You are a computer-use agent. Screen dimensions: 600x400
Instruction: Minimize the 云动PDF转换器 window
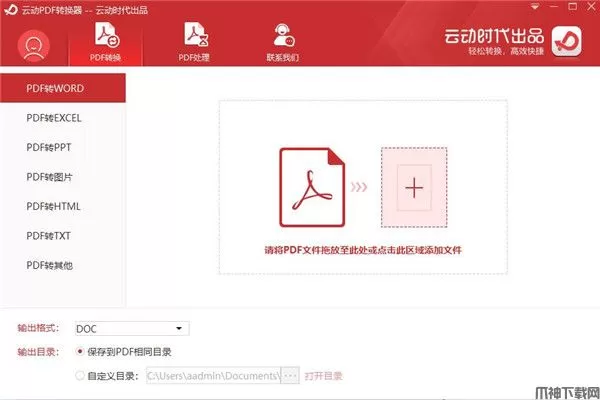(x=554, y=7)
